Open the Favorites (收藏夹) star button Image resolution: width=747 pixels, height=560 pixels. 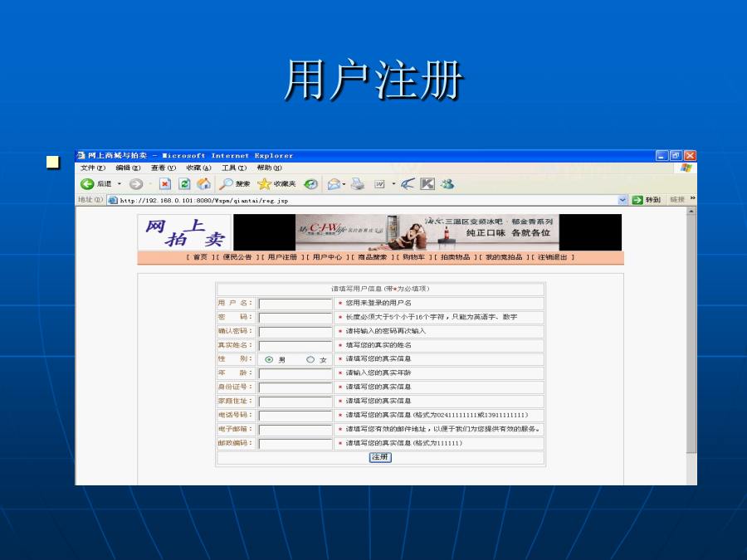coord(276,184)
